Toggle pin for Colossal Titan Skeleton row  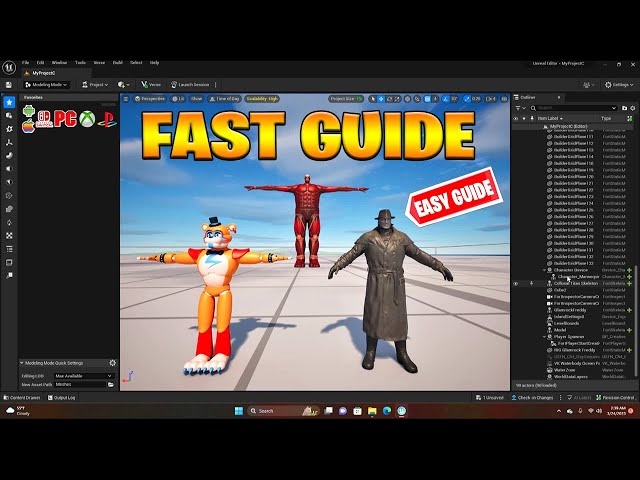pos(531,283)
